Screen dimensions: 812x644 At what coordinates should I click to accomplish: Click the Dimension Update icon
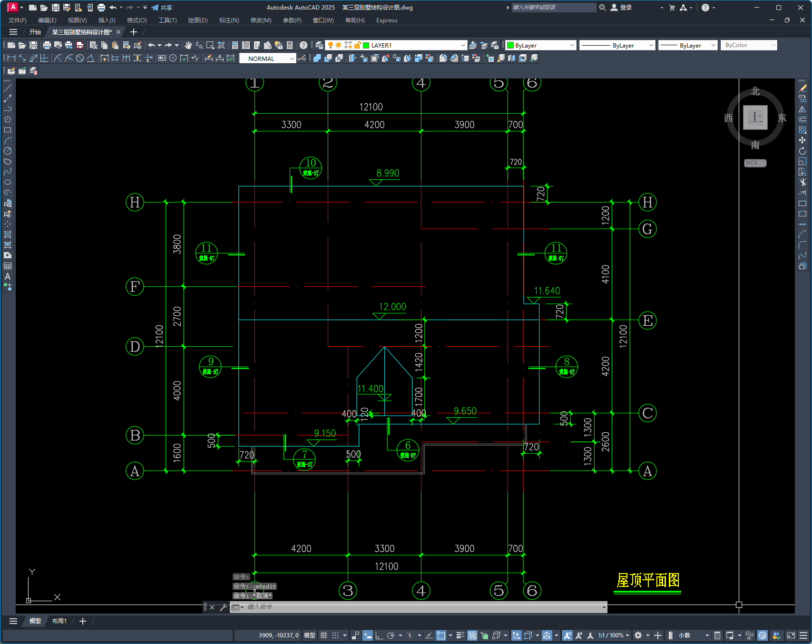coord(231,58)
